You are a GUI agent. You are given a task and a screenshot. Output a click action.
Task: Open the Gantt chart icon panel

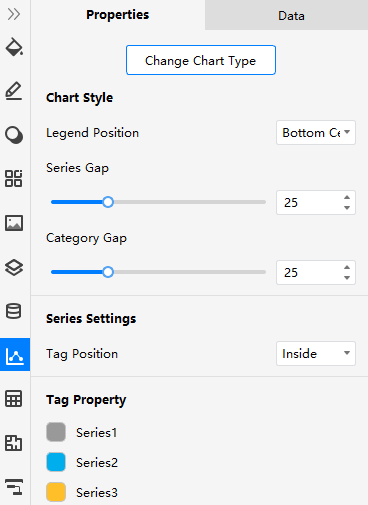click(14, 487)
